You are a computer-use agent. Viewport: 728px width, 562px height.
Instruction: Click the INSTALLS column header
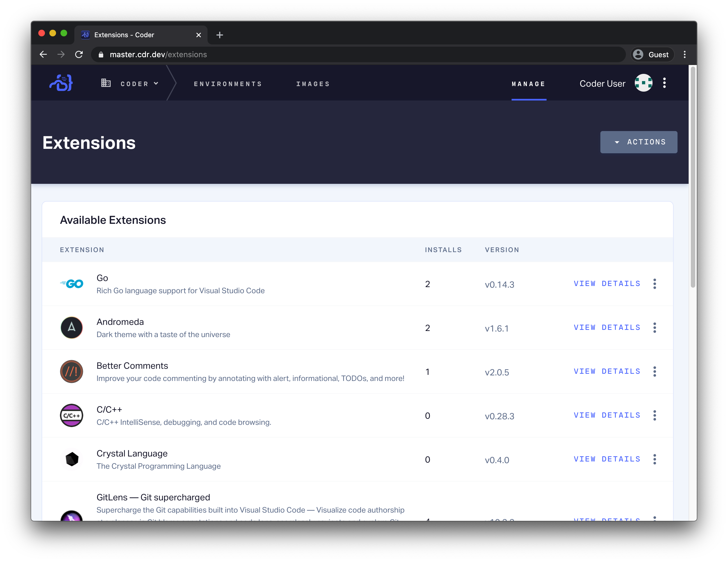[x=443, y=250]
